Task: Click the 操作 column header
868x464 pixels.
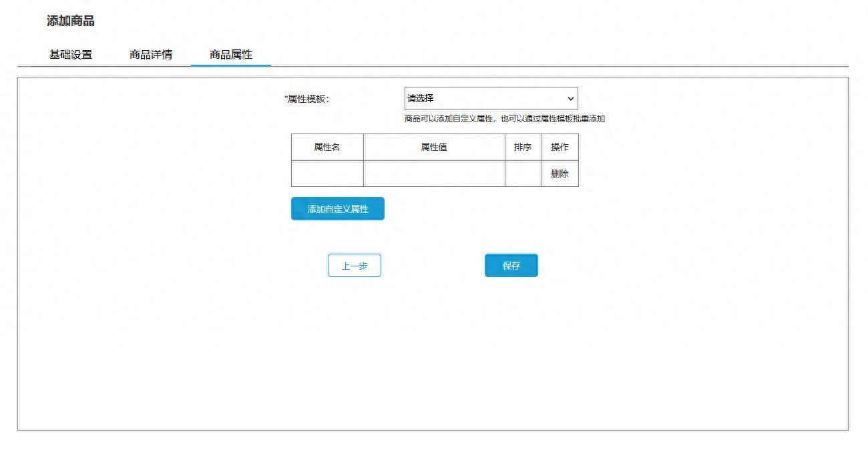Action: tap(560, 147)
